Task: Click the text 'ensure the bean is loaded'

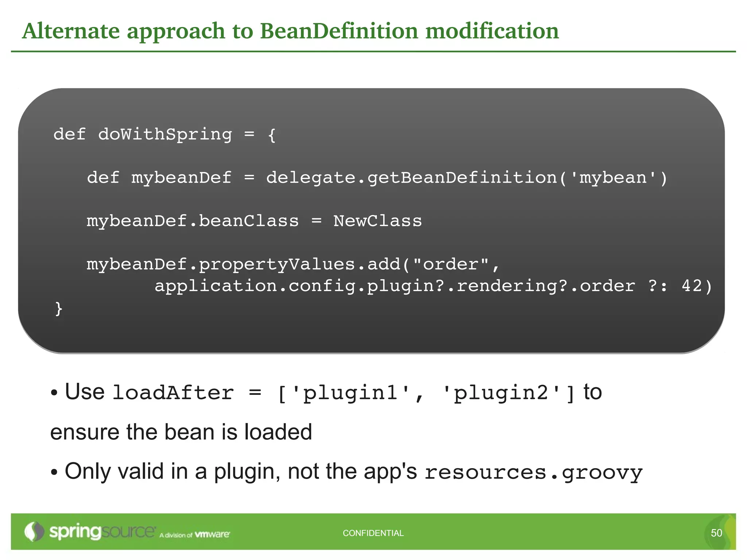Action: 181,432
